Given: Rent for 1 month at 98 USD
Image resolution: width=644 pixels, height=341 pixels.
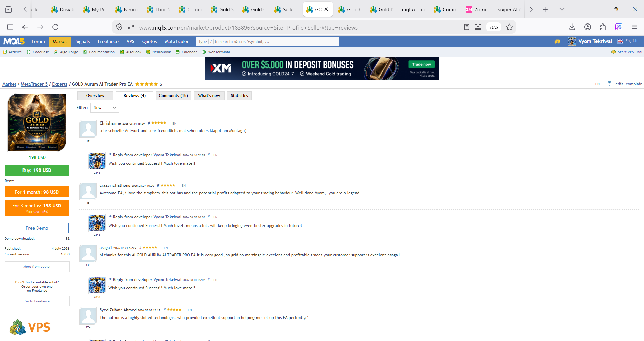Looking at the screenshot, I should [x=37, y=192].
